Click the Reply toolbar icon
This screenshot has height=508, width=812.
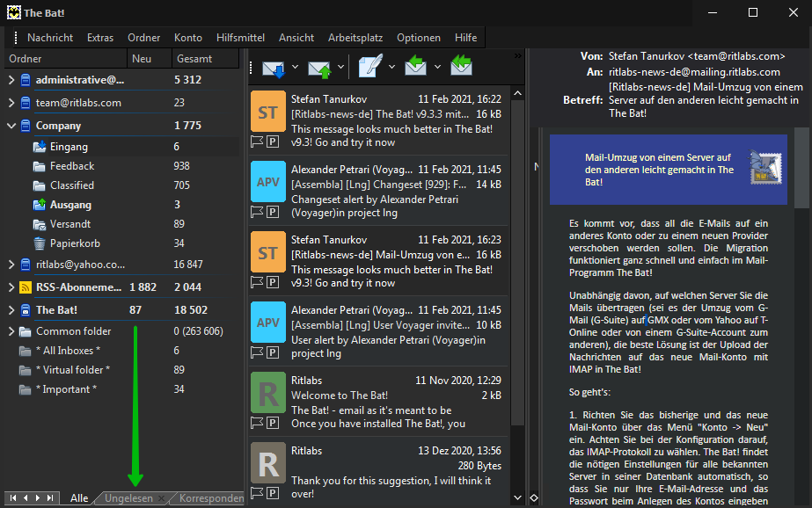point(415,66)
